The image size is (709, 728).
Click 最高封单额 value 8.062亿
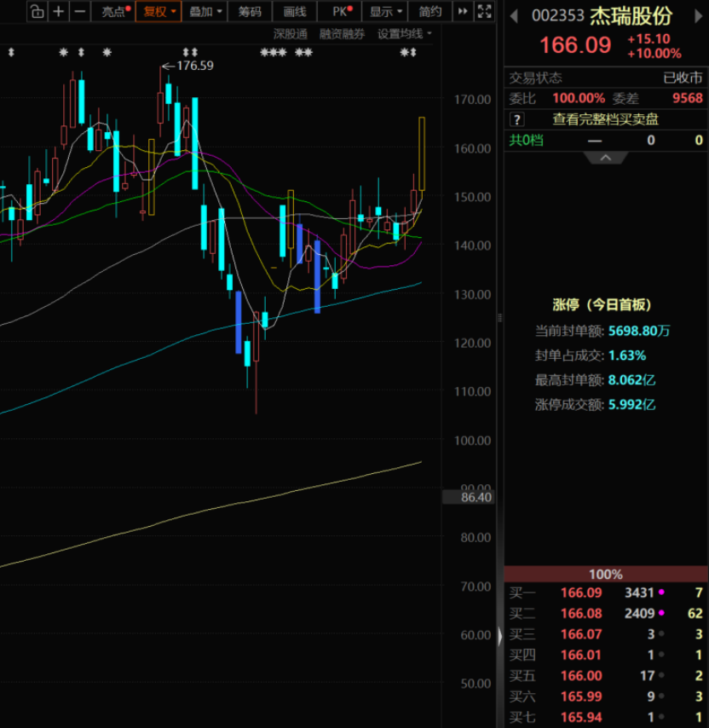pyautogui.click(x=631, y=380)
